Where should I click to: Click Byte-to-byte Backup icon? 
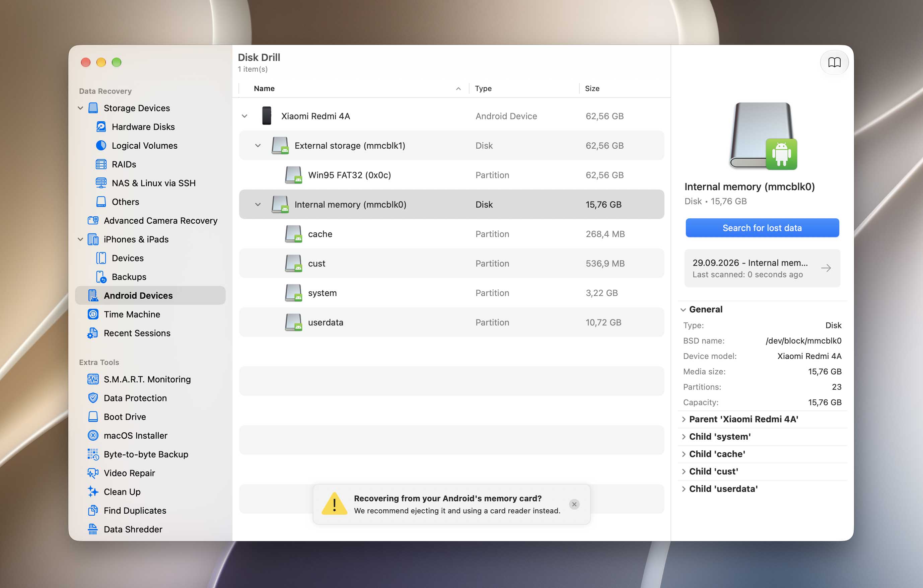pyautogui.click(x=93, y=455)
